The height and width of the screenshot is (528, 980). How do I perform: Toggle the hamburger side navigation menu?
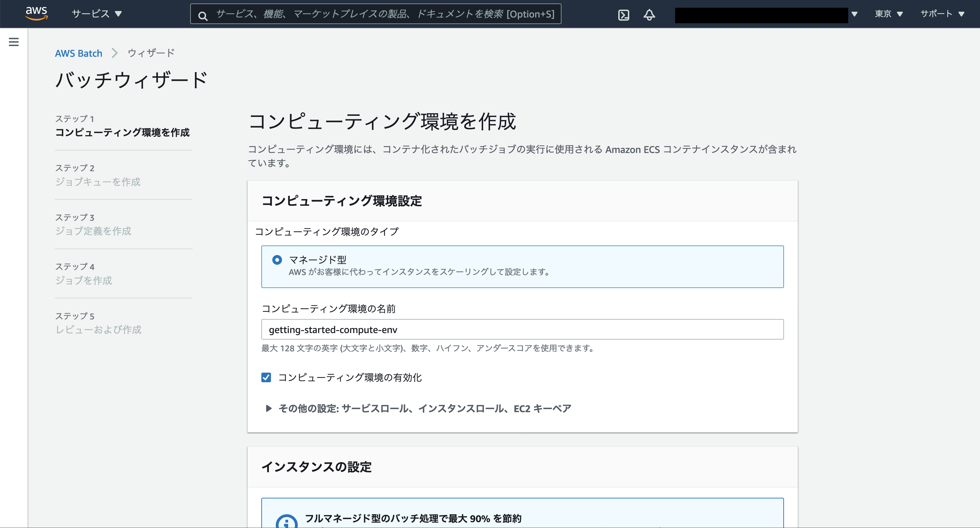(14, 42)
